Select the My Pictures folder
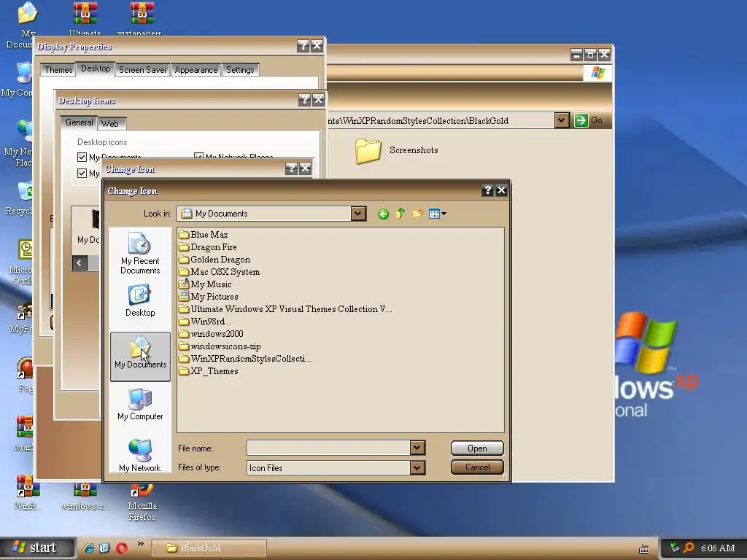Image resolution: width=747 pixels, height=560 pixels. coord(208,297)
